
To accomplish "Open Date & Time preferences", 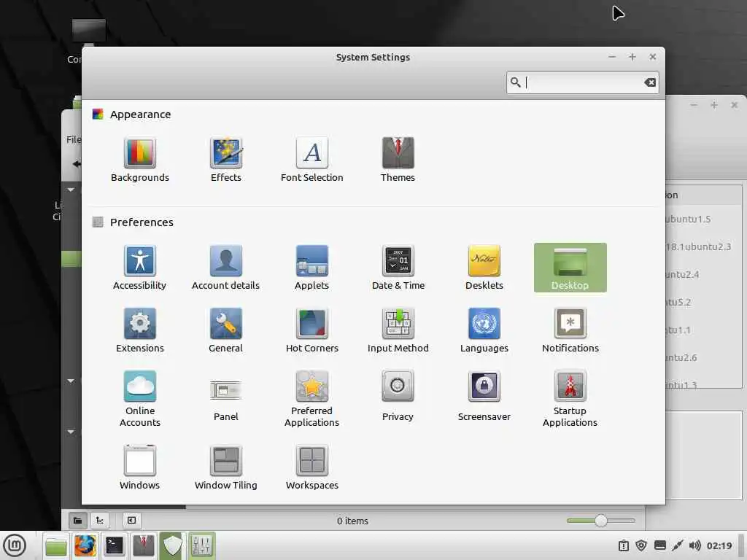I will 398,268.
